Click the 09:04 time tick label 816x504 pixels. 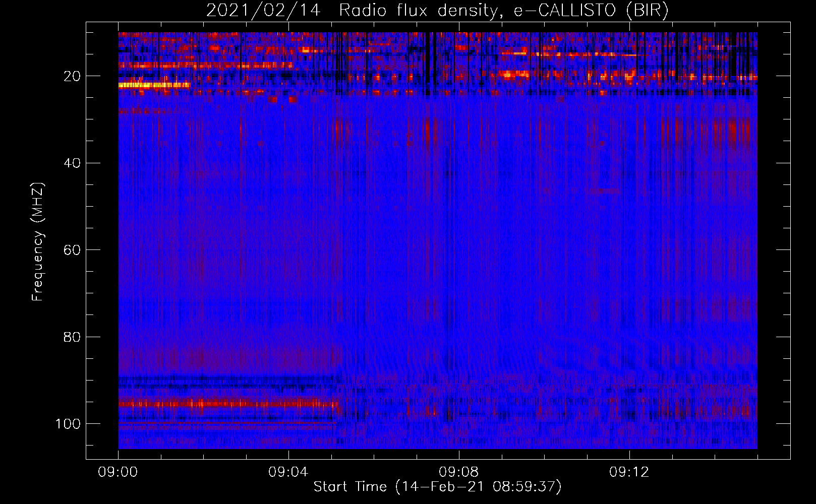pyautogui.click(x=288, y=472)
